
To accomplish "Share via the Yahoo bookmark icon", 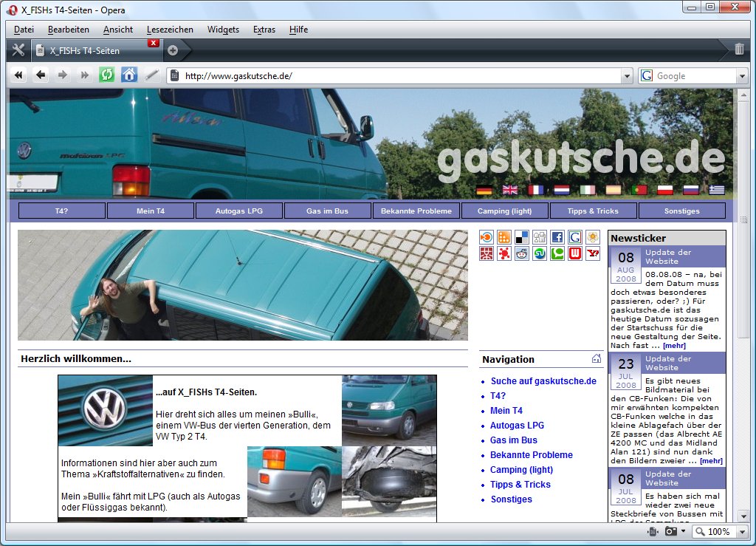I will point(593,253).
